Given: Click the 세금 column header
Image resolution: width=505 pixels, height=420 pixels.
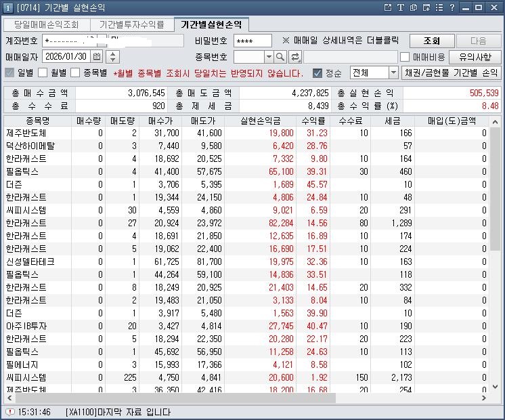Looking at the screenshot, I should [393, 121].
